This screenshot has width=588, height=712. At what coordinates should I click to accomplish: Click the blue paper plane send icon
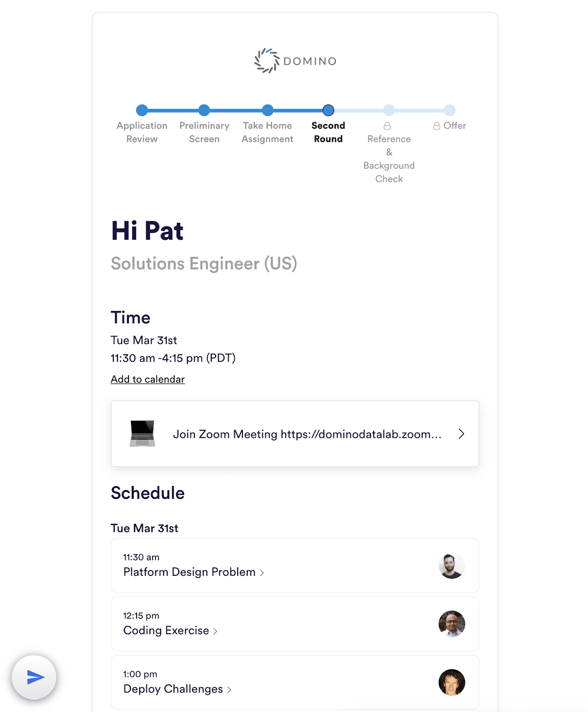(35, 677)
